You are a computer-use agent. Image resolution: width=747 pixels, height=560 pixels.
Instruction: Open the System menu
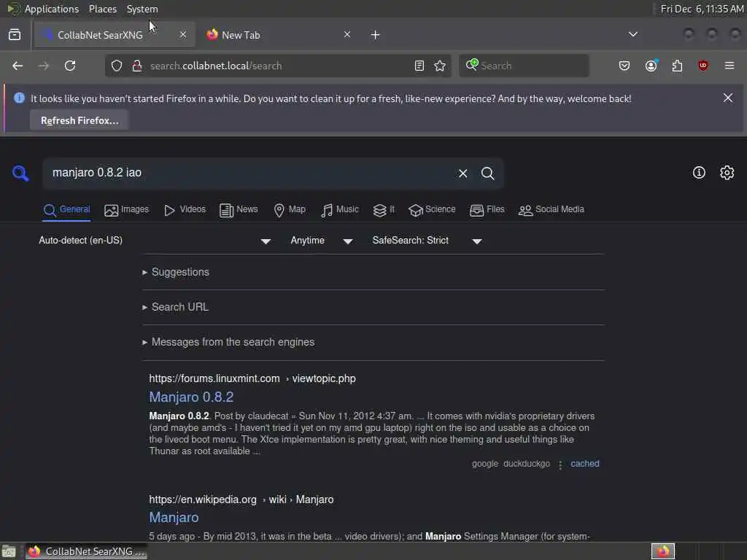click(142, 9)
